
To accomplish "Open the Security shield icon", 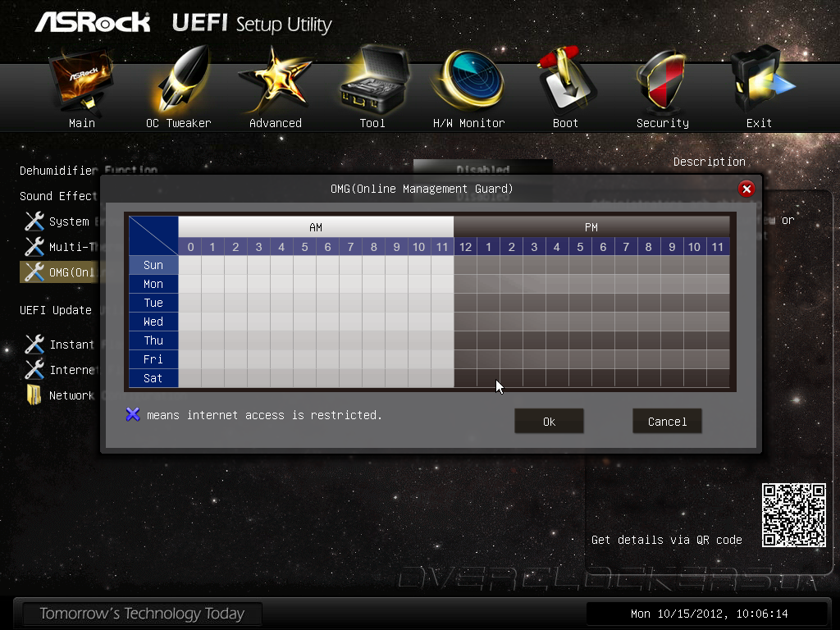I will click(x=662, y=80).
